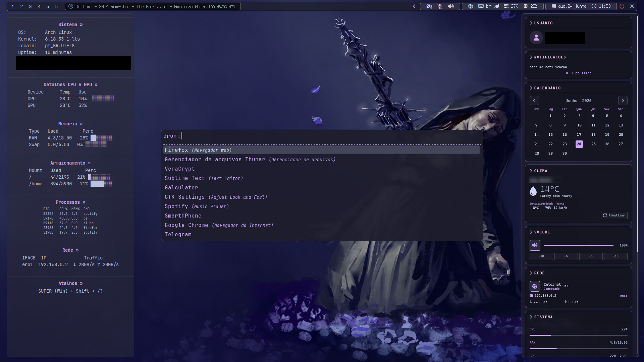The width and height of the screenshot is (644, 362).
Task: Clear notifications with Tudo limpo
Action: click(x=579, y=73)
